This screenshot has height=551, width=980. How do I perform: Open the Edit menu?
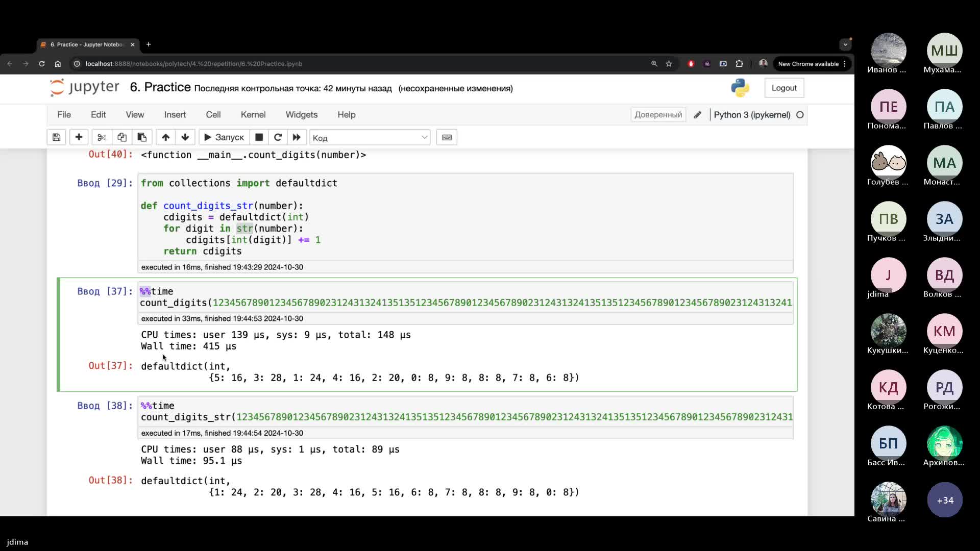98,115
